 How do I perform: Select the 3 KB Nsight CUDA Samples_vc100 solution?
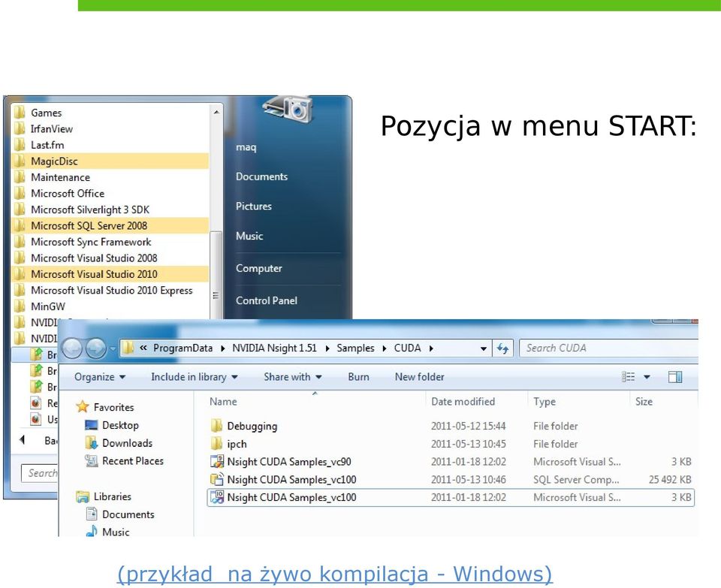(x=451, y=497)
